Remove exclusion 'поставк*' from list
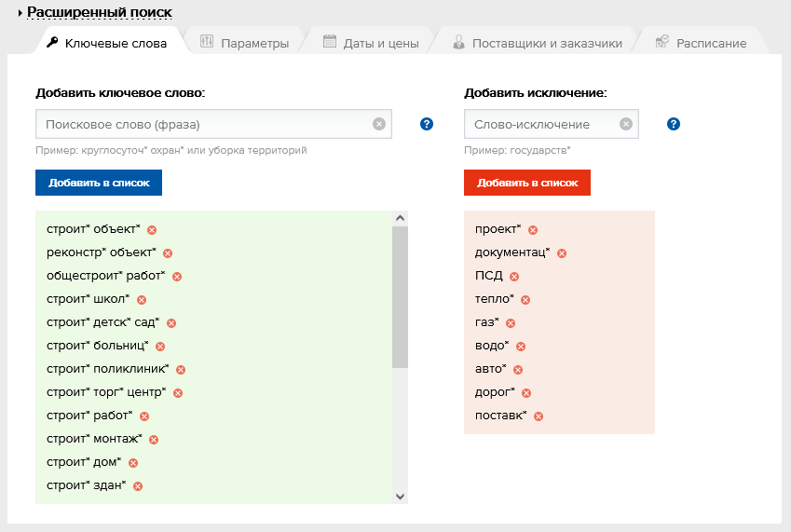This screenshot has height=532, width=791. [x=539, y=416]
